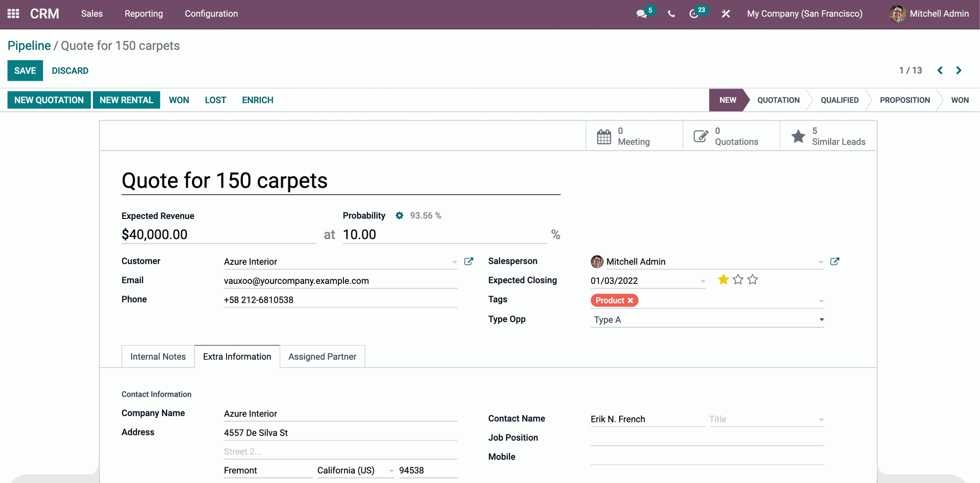
Task: Open Customer external link icon
Action: [x=469, y=261]
